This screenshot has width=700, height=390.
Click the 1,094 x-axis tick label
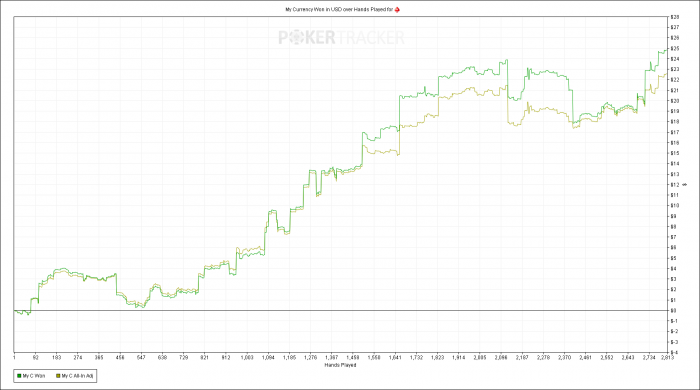[268, 357]
